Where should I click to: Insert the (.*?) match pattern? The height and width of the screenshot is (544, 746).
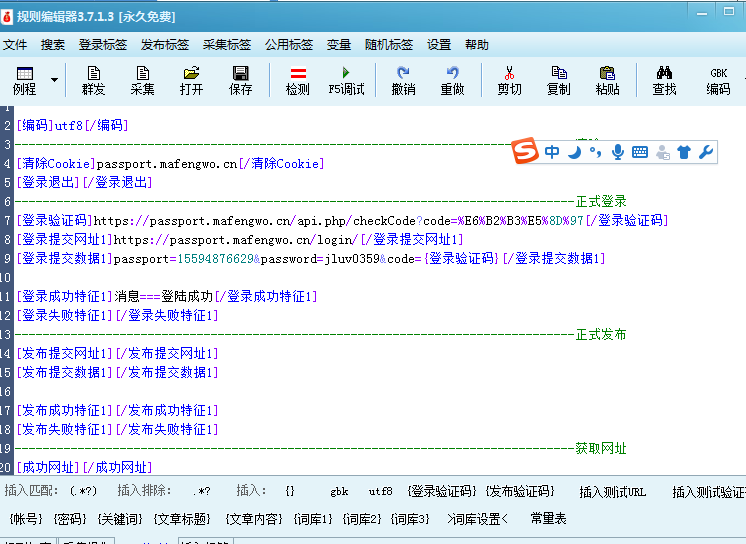[x=83, y=491]
